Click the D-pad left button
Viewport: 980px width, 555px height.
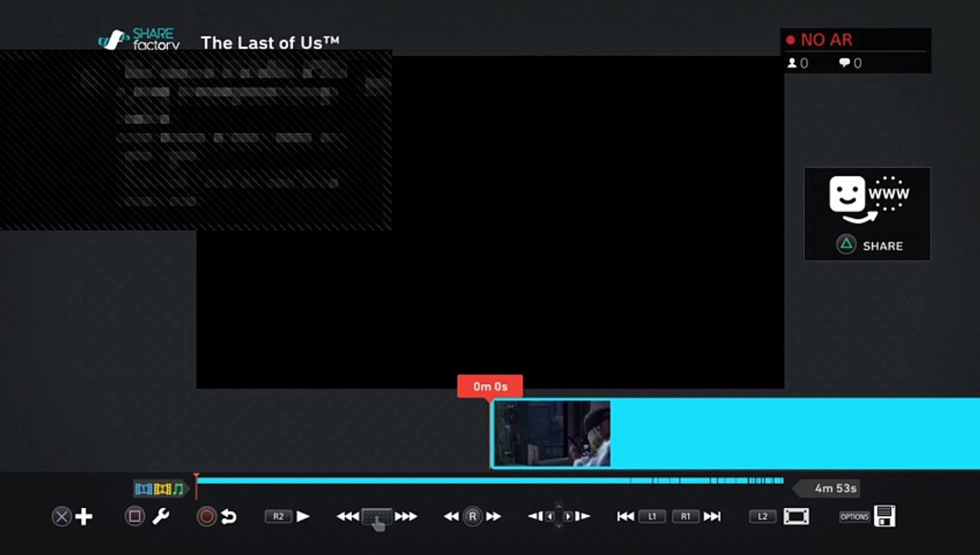click(x=550, y=516)
